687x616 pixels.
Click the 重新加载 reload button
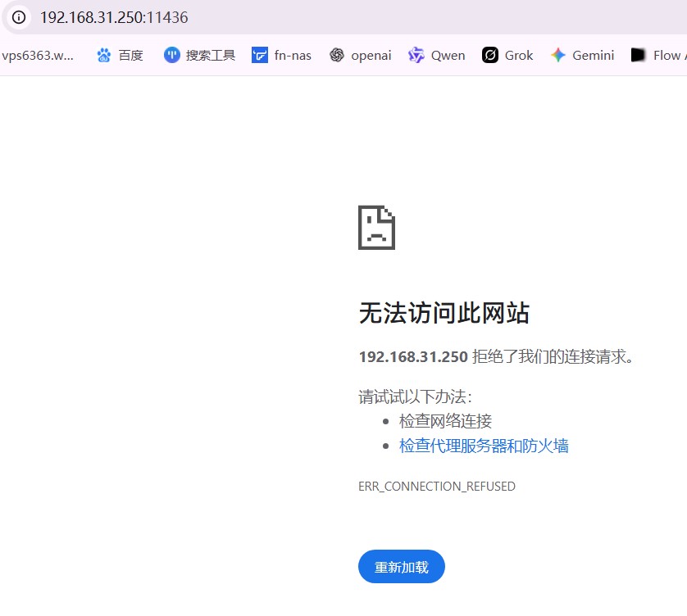401,566
